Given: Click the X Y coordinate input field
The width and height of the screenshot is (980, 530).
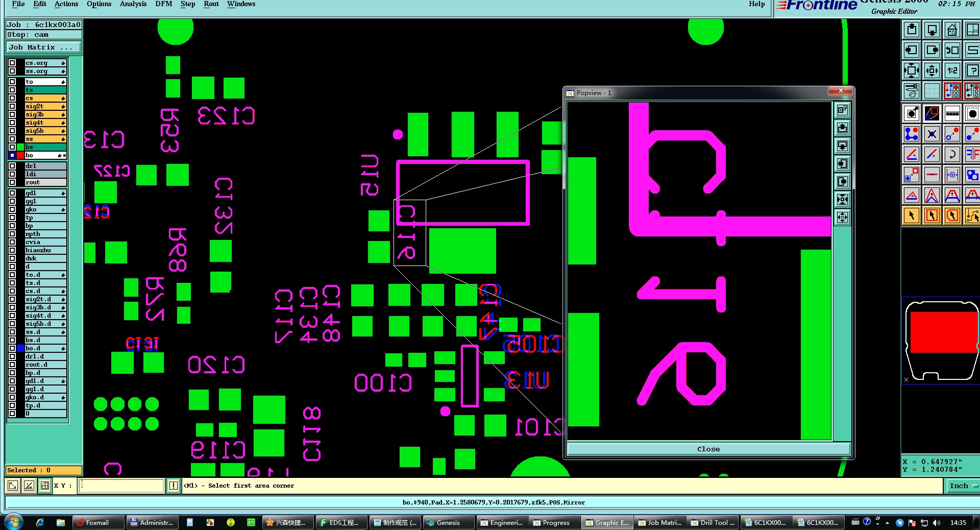Looking at the screenshot, I should coord(121,486).
